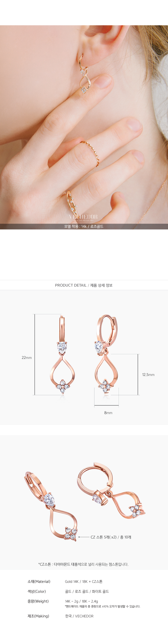Click the Material row label
Viewport: 168px width, 644px height.
39,581
